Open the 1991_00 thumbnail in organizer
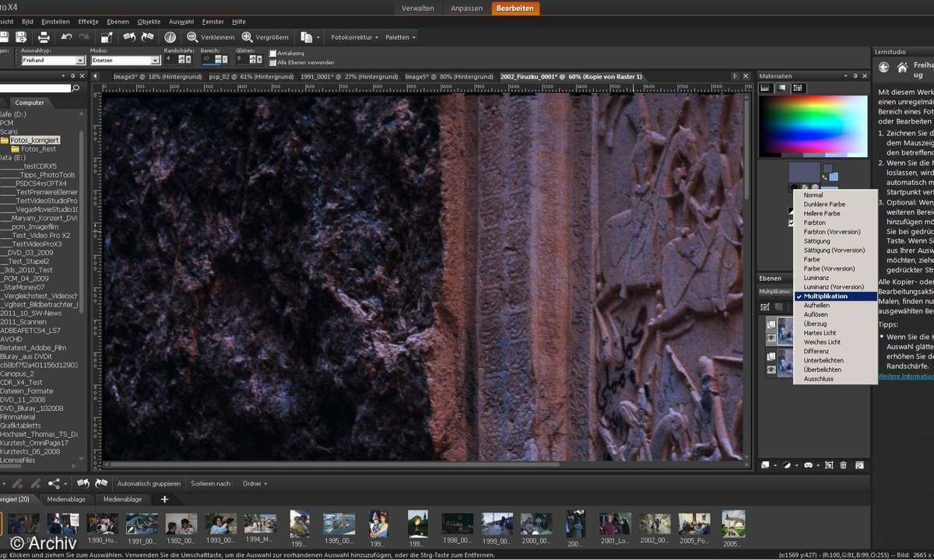934x560 pixels. [142, 529]
